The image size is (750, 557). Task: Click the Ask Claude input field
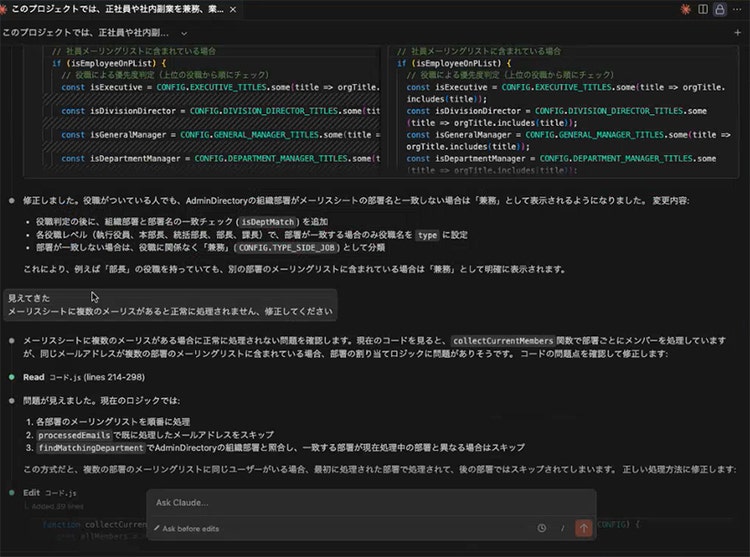pos(371,502)
